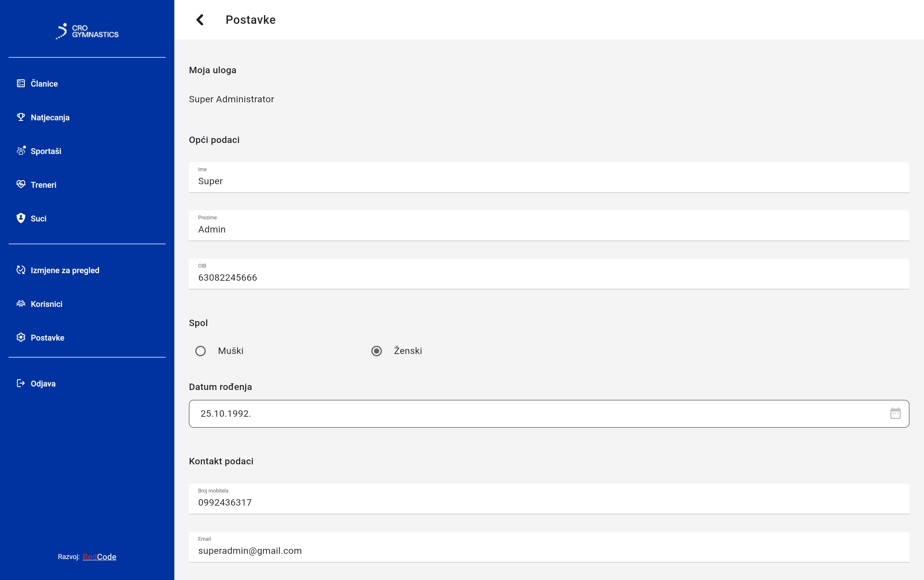
Task: Select the Muški radio button
Action: (200, 351)
